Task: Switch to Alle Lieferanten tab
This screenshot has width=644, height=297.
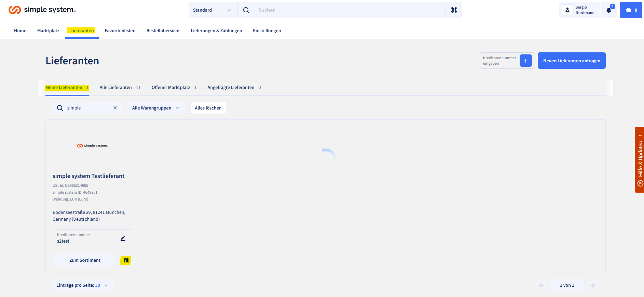Action: [116, 88]
